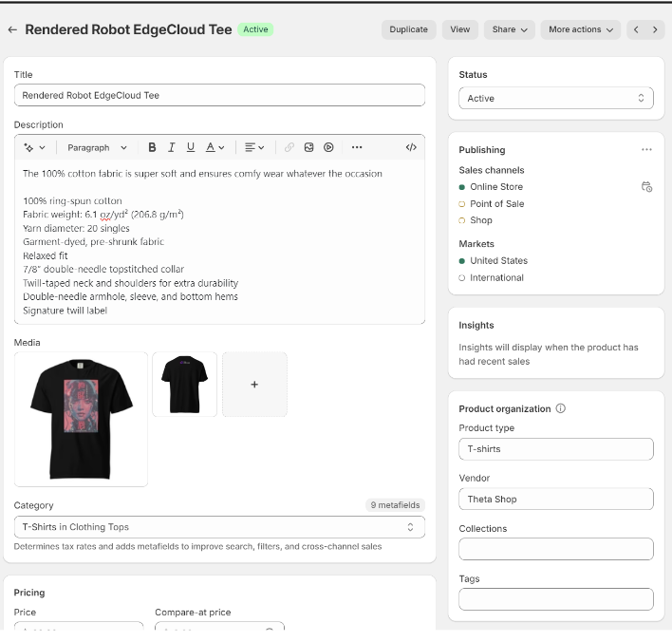The image size is (672, 642).
Task: Click the Active status badge beside title
Action: click(255, 29)
